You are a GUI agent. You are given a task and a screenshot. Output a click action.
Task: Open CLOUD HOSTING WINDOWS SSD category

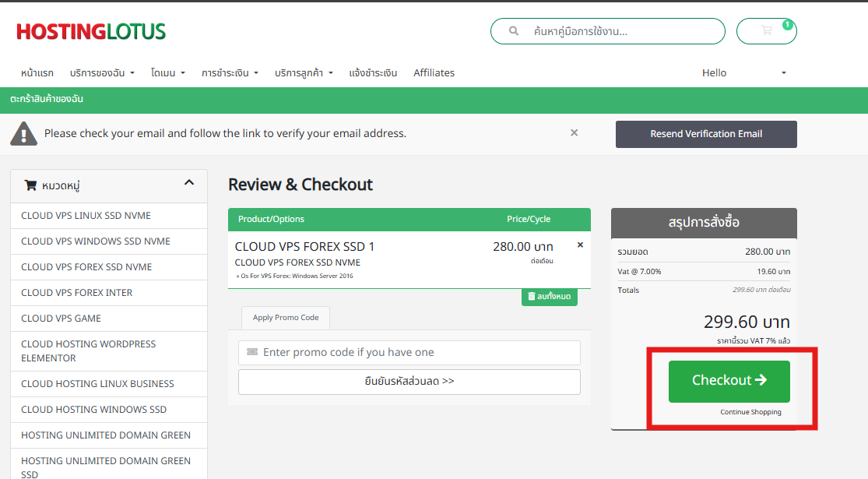point(109,409)
